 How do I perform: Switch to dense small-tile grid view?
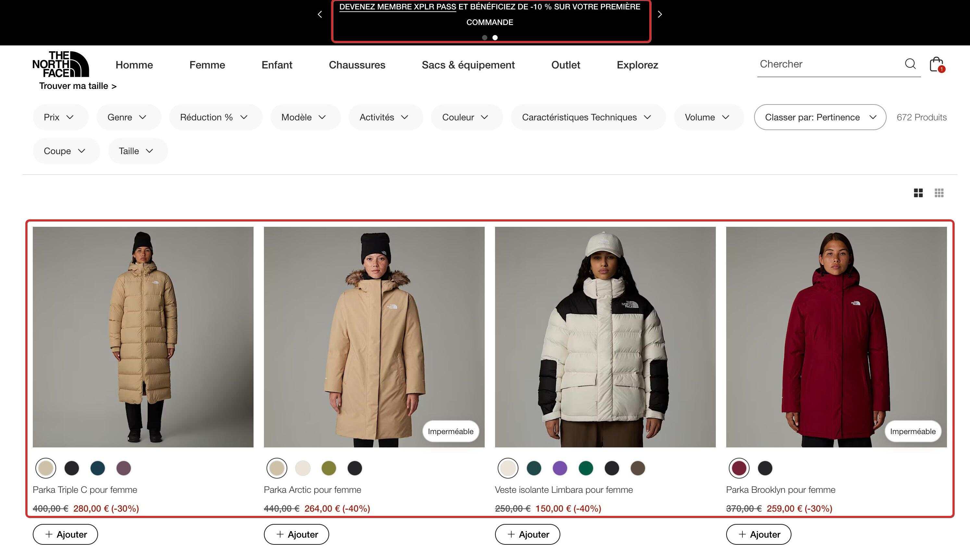tap(939, 193)
